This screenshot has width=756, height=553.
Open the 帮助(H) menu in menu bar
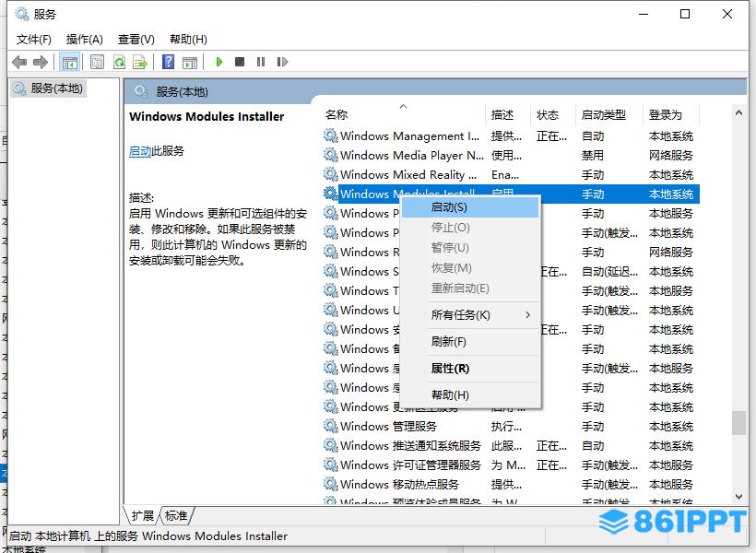188,39
